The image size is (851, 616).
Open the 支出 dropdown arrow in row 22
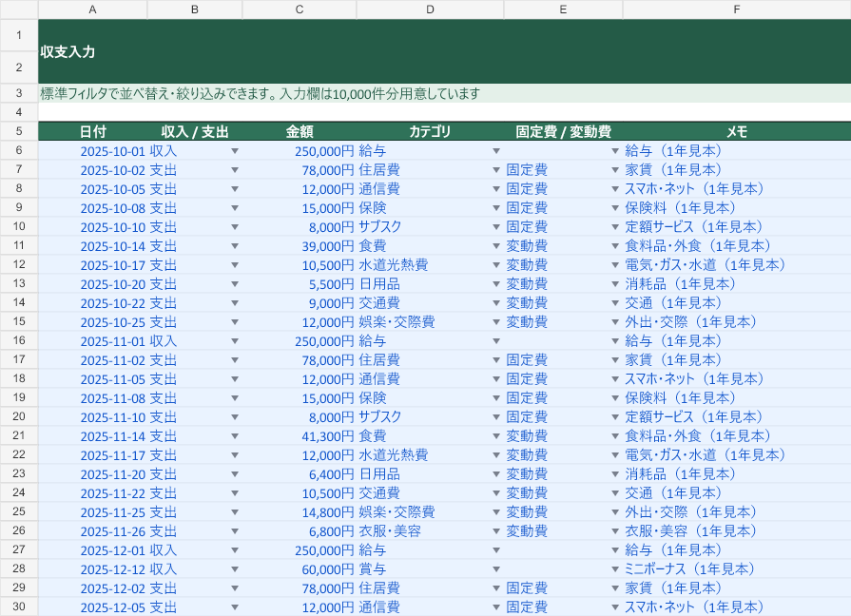[x=235, y=454]
